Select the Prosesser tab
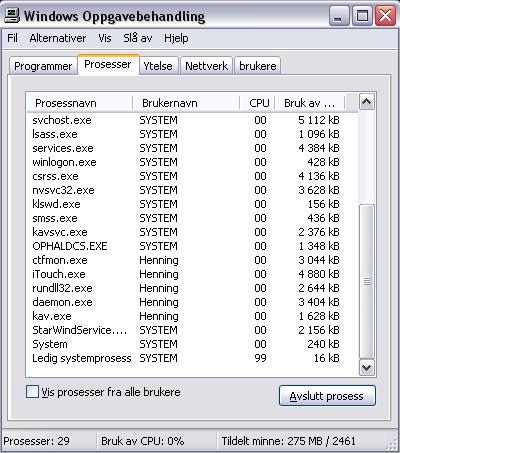512x453 pixels. pyautogui.click(x=108, y=64)
